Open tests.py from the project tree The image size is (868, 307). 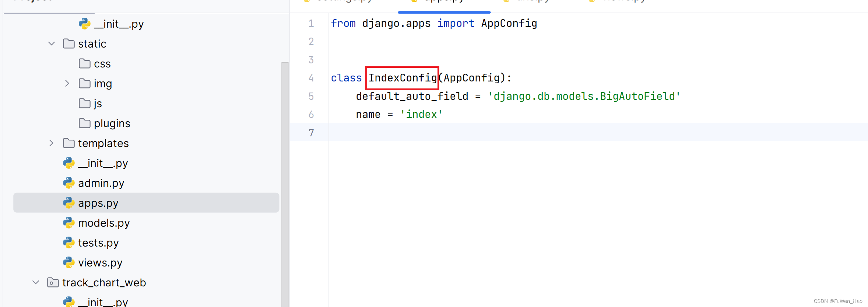tap(98, 243)
